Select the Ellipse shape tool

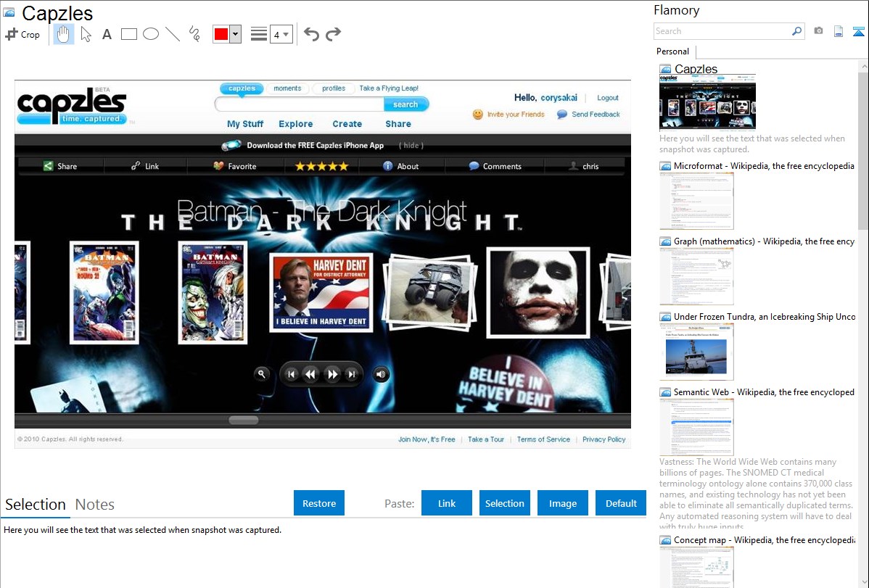point(151,34)
